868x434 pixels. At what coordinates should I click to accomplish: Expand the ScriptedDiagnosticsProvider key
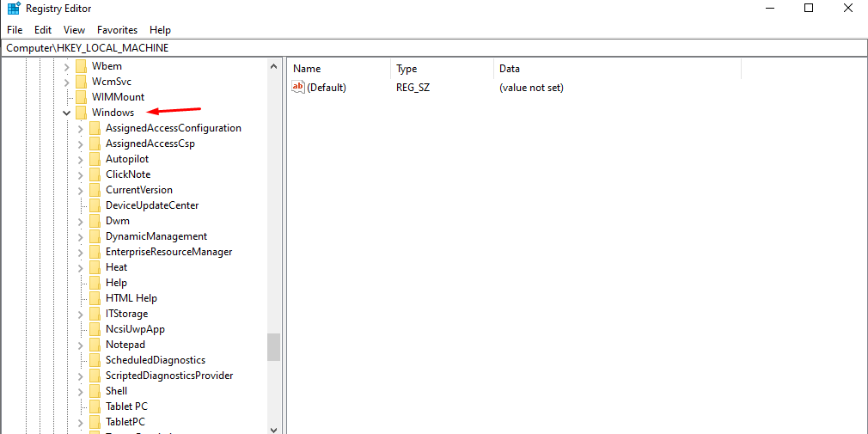[x=81, y=376]
